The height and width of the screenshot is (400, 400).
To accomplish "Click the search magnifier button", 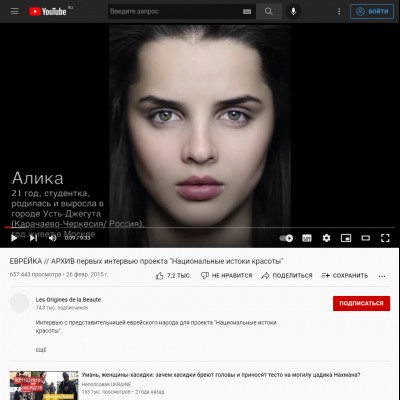I will pyautogui.click(x=269, y=12).
